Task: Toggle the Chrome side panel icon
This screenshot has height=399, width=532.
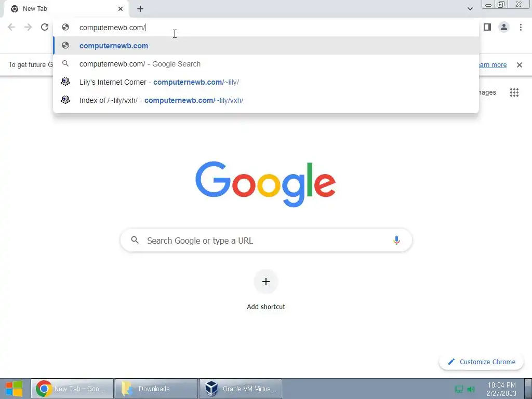Action: pos(487,27)
